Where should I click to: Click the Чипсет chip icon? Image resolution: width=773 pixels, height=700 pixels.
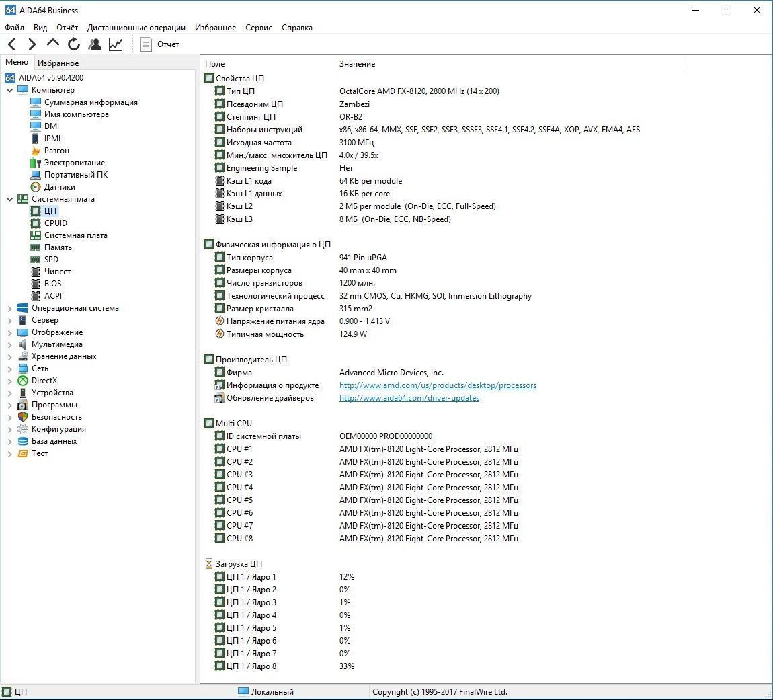36,272
